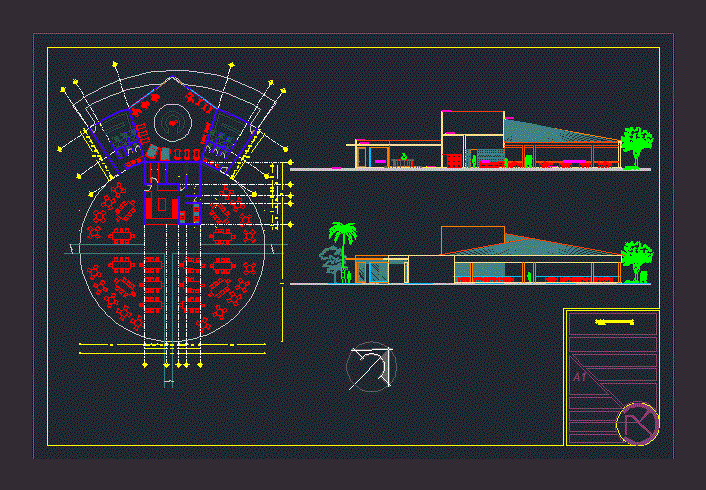
Task: Click the small green plant in upper elevation
Action: click(x=405, y=156)
